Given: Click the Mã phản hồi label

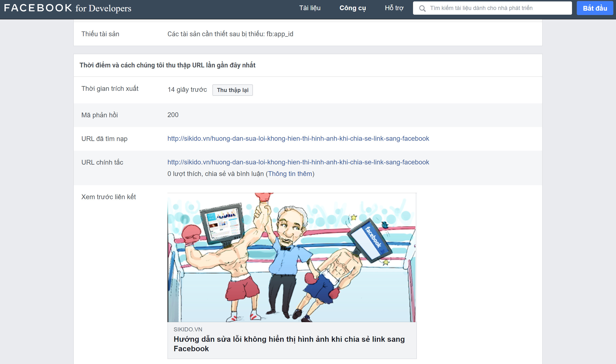Looking at the screenshot, I should tap(100, 115).
